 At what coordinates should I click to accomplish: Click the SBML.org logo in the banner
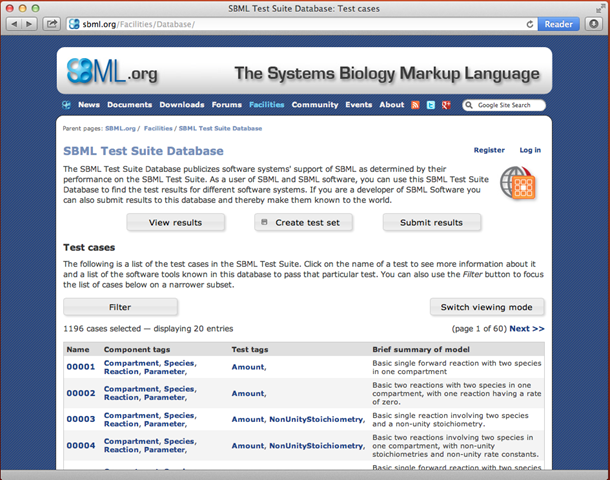coord(112,72)
